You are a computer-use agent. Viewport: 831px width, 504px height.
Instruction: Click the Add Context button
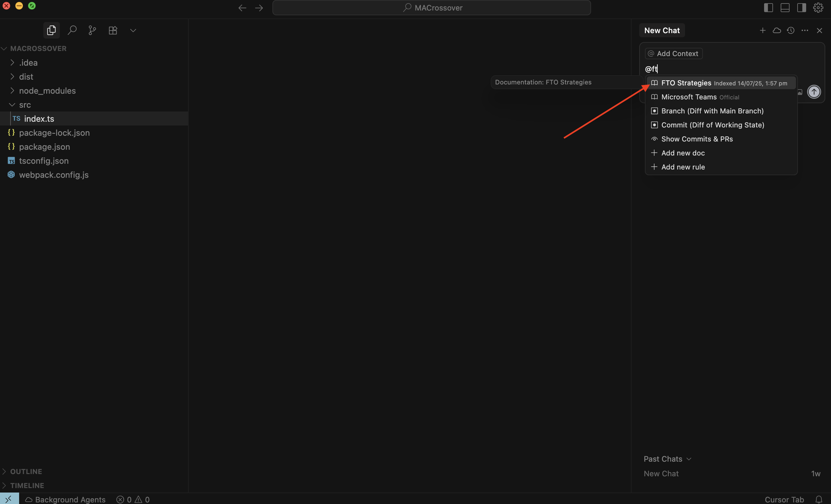[x=674, y=54]
